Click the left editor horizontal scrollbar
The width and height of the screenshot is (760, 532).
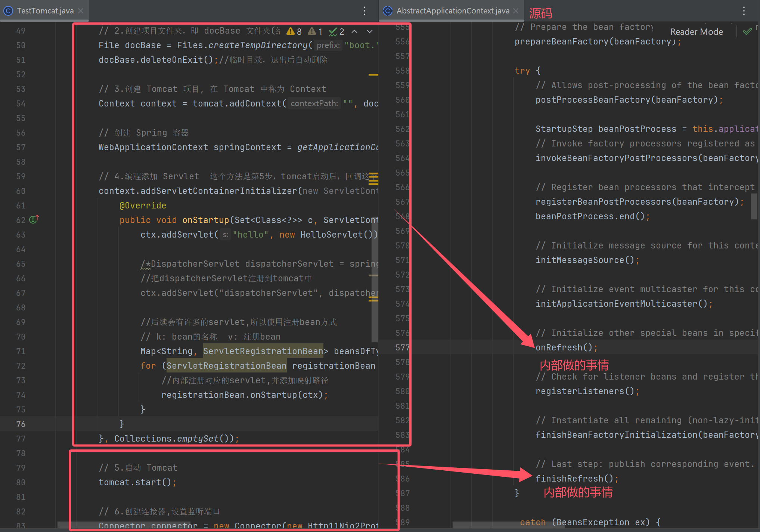point(124,525)
